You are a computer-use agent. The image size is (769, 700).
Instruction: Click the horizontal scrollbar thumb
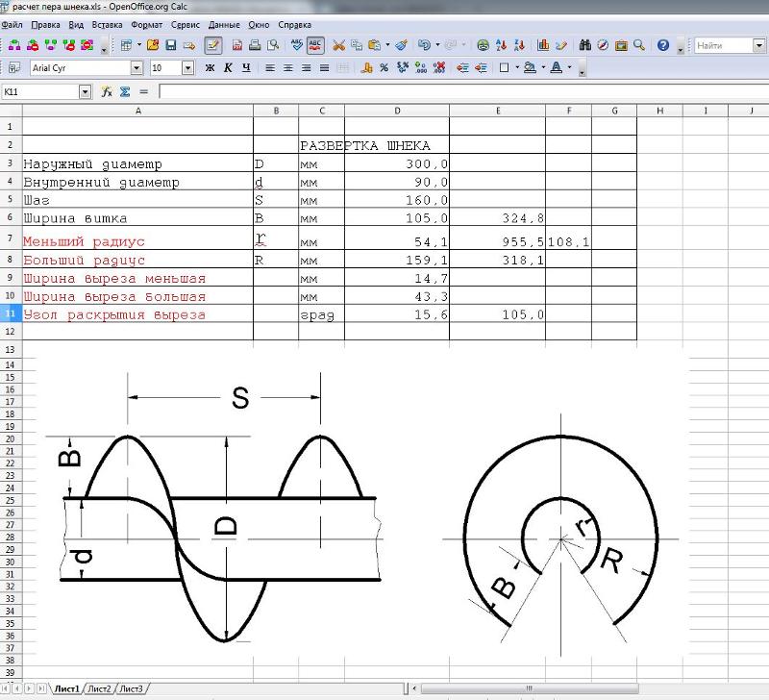click(x=530, y=688)
